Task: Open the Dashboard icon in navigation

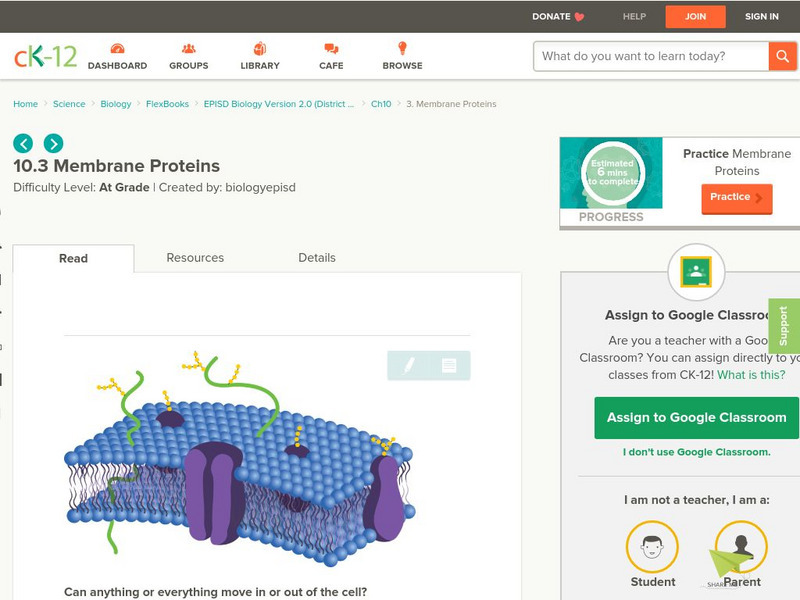Action: (117, 49)
